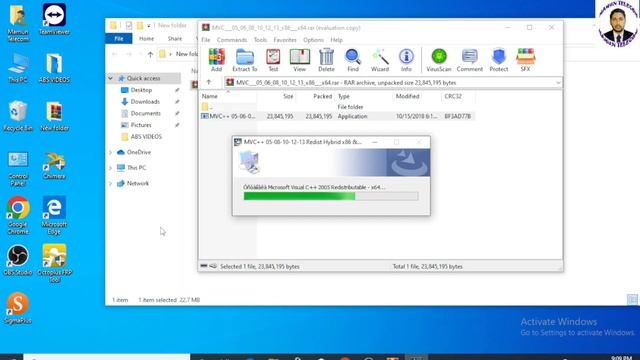Click the SFX toolbar icon
640x360 pixels.
click(525, 60)
